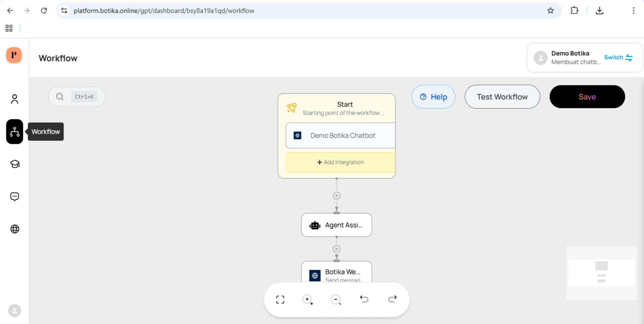Bookmark the page with the star icon
Screen dimensions: 644x324
pos(550,10)
